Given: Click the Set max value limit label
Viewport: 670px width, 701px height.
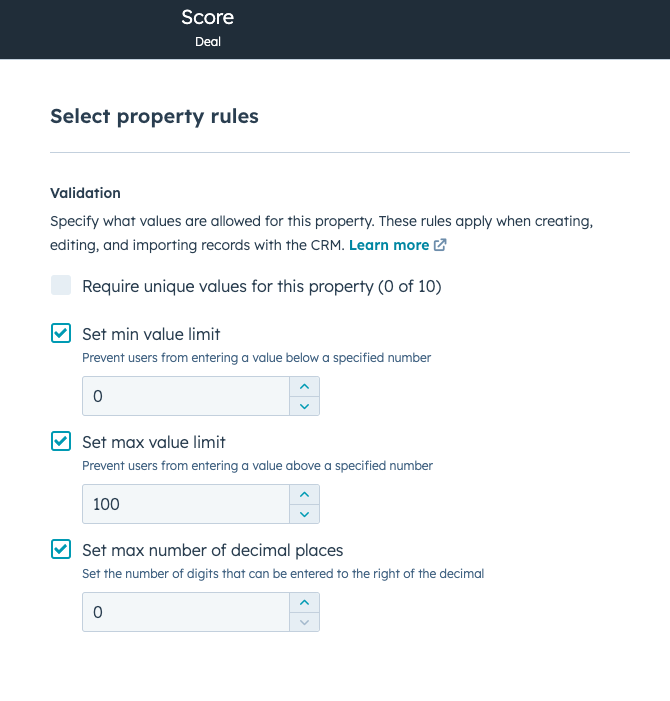Looking at the screenshot, I should point(154,442).
